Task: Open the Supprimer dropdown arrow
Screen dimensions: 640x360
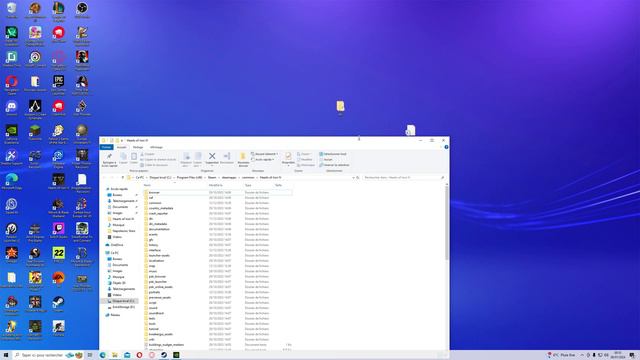Action: click(x=212, y=166)
